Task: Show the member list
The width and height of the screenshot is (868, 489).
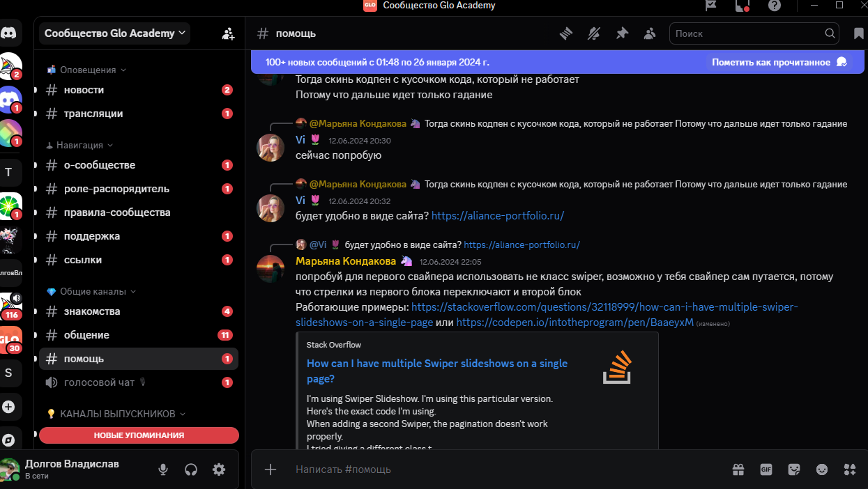Action: tap(650, 33)
